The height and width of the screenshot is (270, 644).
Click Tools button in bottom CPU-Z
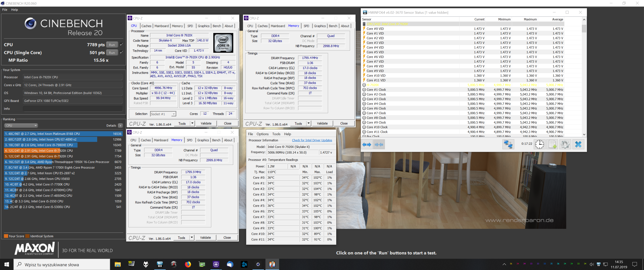coord(182,237)
